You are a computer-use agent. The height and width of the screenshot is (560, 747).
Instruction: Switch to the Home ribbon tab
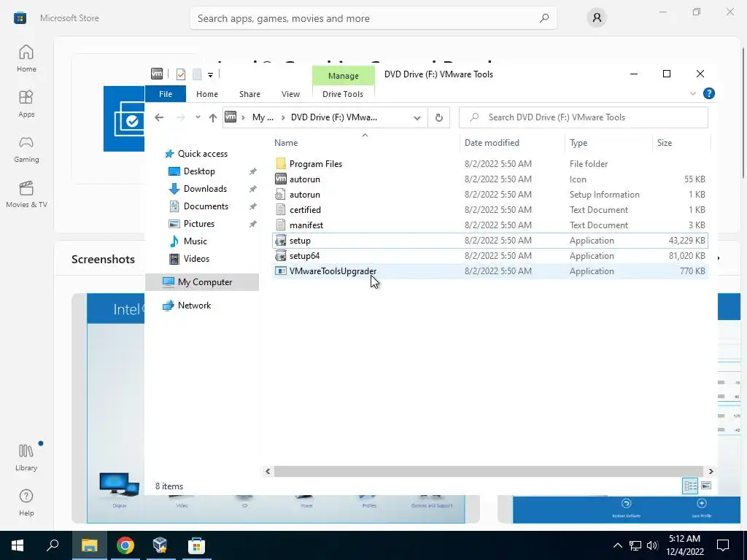point(206,94)
